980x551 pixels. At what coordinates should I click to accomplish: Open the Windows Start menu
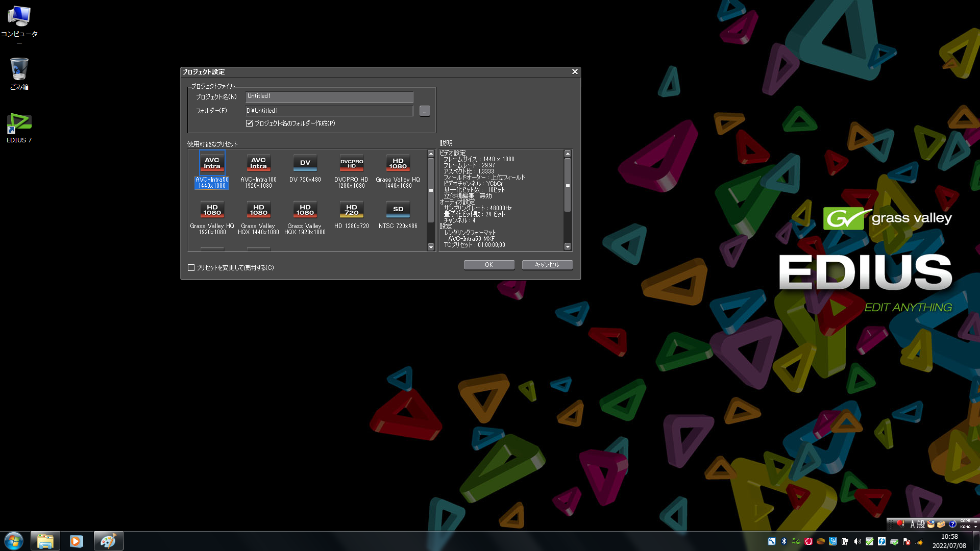click(14, 541)
